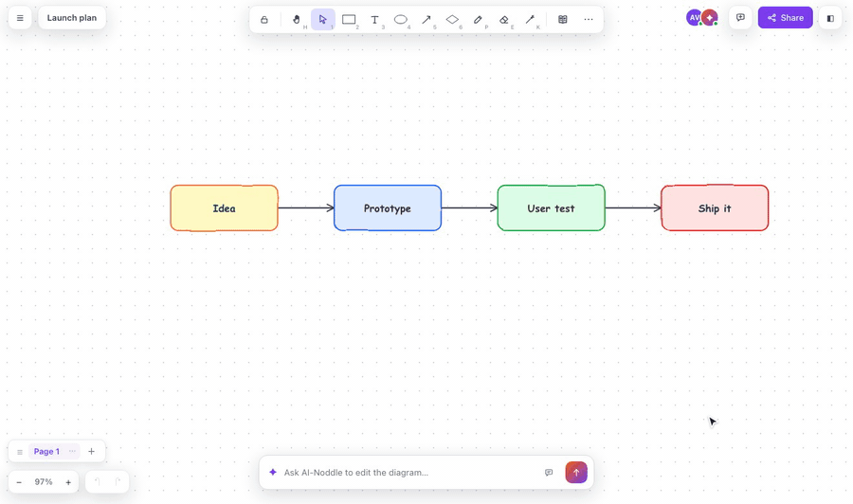Click the AI sparkle collaborator avatar
The width and height of the screenshot is (853, 504).
[709, 17]
